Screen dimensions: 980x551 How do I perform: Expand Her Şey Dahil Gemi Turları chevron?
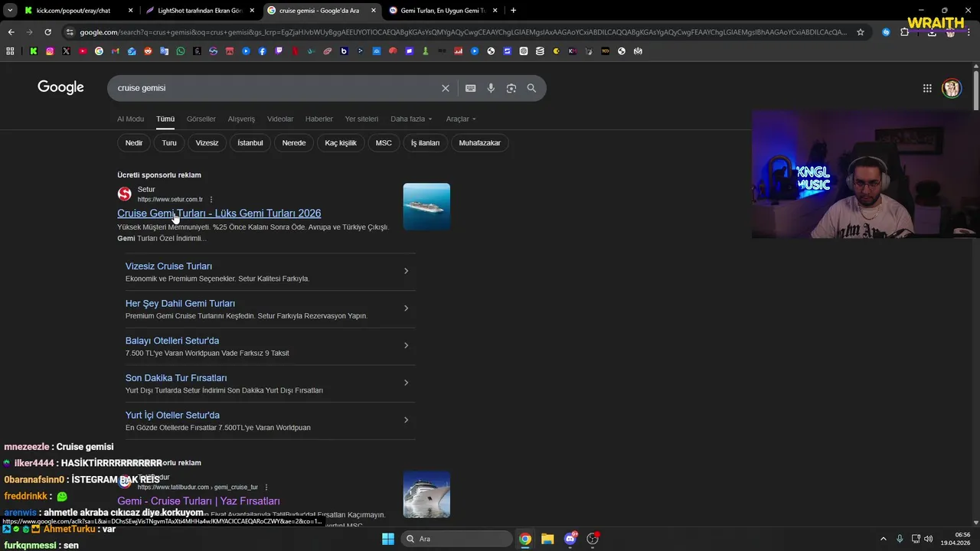tap(406, 308)
